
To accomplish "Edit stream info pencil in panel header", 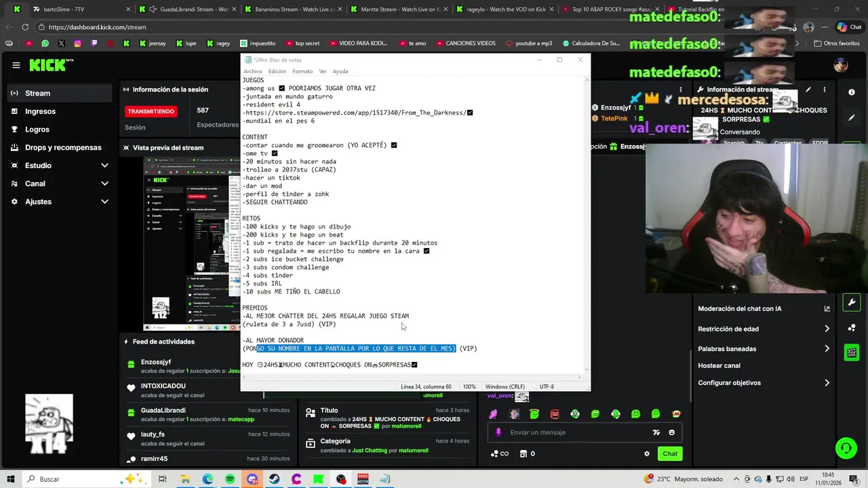I will tap(808, 89).
